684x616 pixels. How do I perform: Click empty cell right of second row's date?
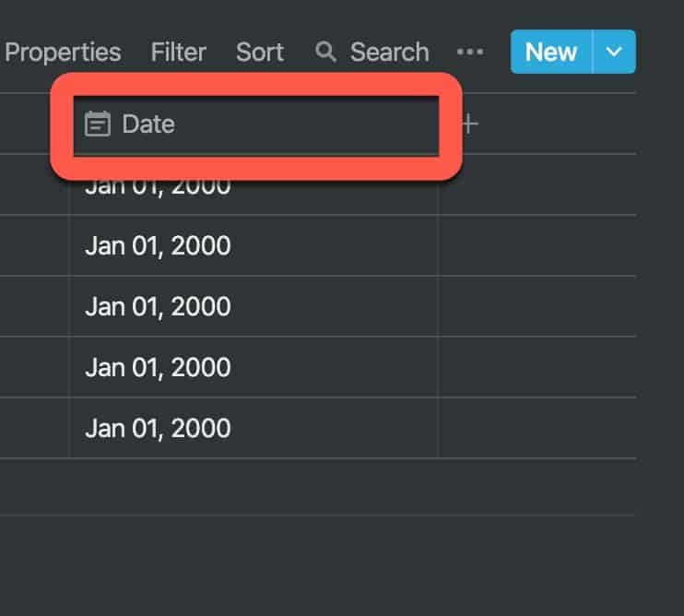click(537, 245)
